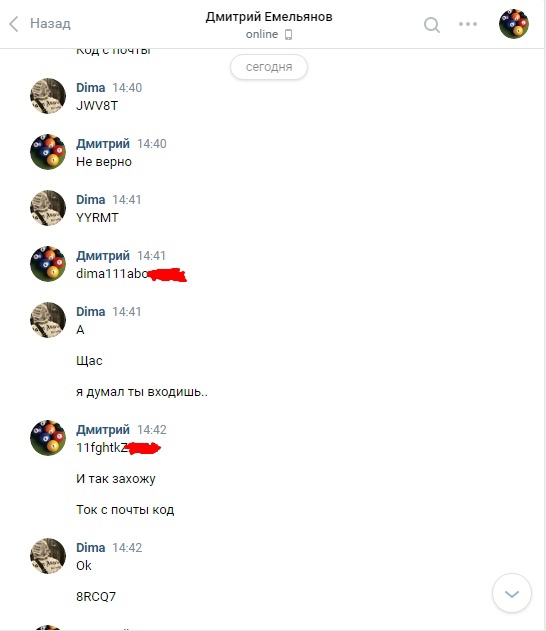Click the 14:41 timestamp next to dima111 message
546x631 pixels.
151,256
